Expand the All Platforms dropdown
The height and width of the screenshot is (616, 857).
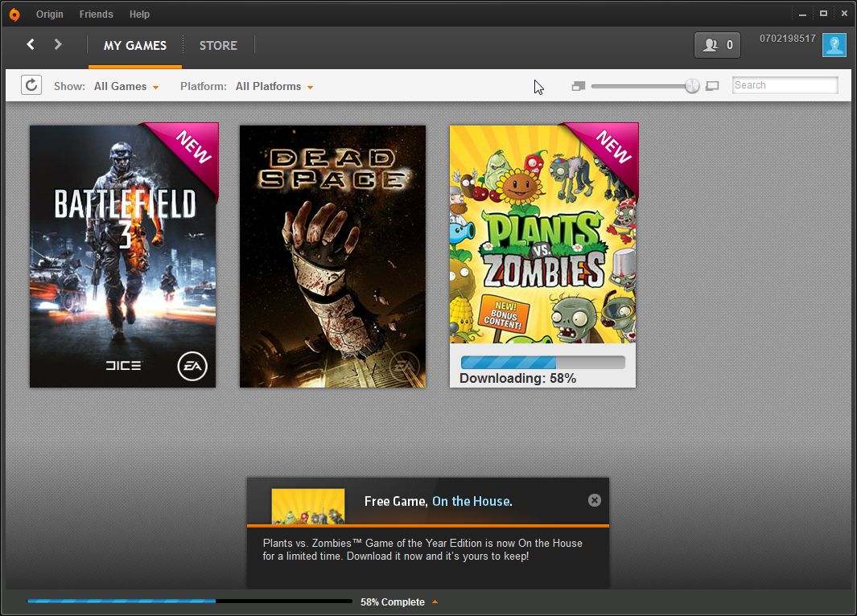point(274,86)
